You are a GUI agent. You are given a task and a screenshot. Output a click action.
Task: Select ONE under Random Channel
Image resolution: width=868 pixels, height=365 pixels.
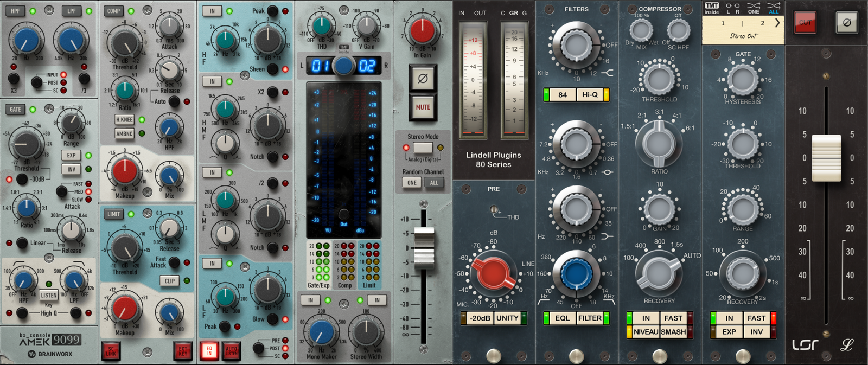[412, 183]
